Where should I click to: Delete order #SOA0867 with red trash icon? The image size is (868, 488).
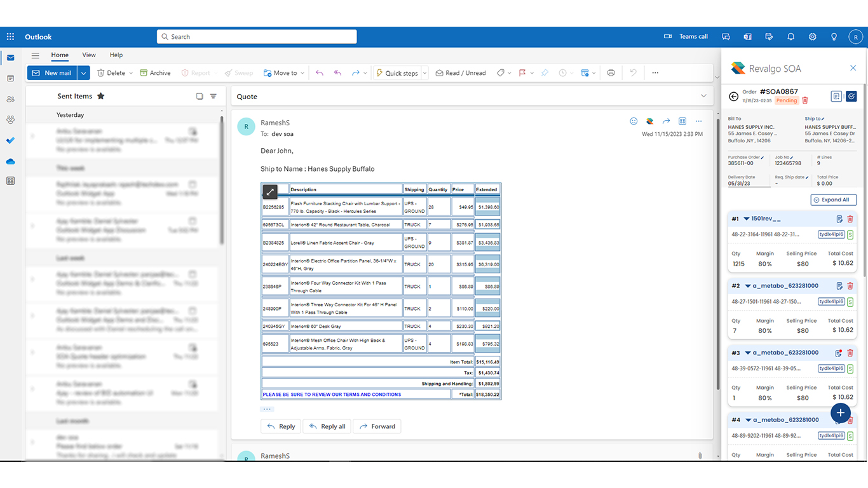805,100
